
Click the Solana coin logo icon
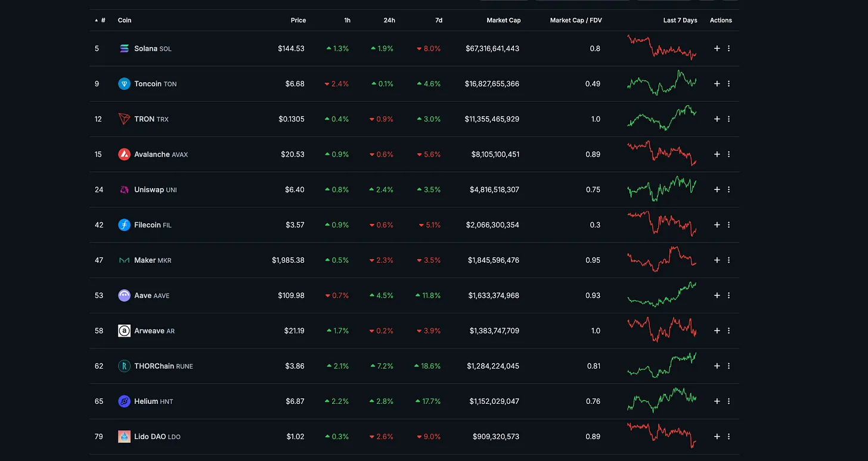124,49
